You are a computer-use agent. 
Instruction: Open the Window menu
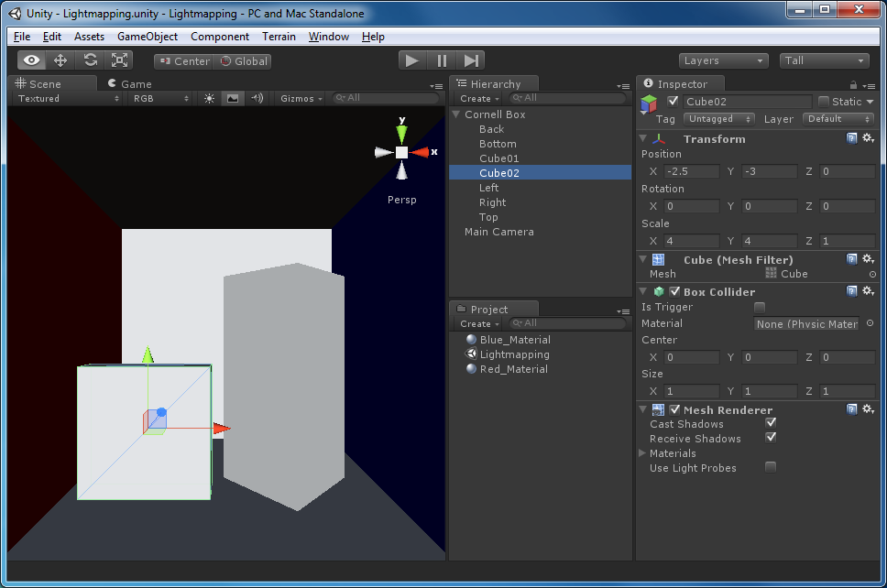(329, 37)
